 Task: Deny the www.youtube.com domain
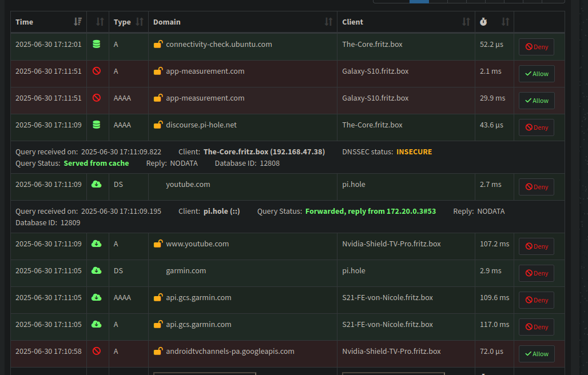point(537,246)
